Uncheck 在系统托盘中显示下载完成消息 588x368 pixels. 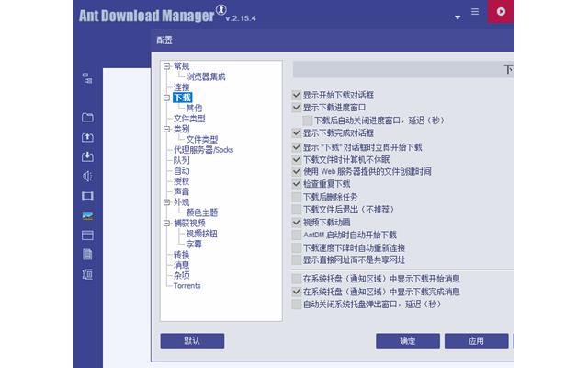coord(297,292)
